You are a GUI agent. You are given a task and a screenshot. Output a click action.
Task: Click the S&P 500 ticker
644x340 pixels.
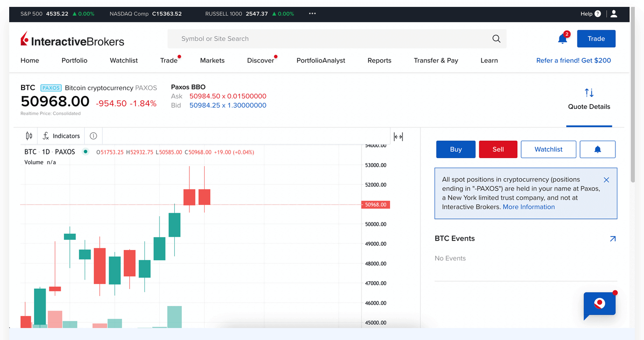tap(57, 14)
